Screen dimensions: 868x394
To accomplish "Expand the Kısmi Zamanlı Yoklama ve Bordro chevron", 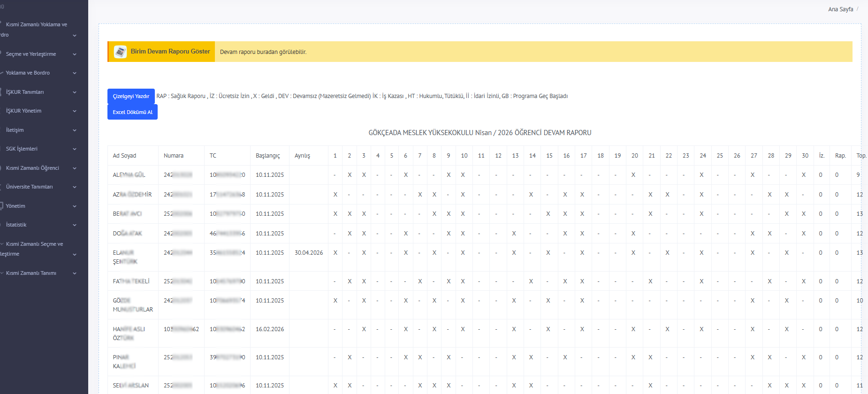I will pyautogui.click(x=75, y=36).
